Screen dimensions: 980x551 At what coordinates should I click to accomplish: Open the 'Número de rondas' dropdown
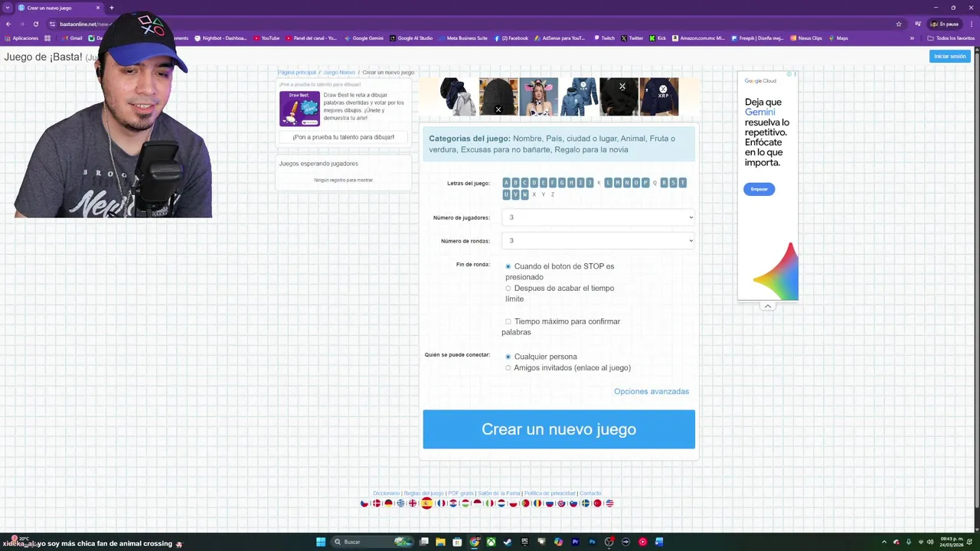pyautogui.click(x=599, y=240)
